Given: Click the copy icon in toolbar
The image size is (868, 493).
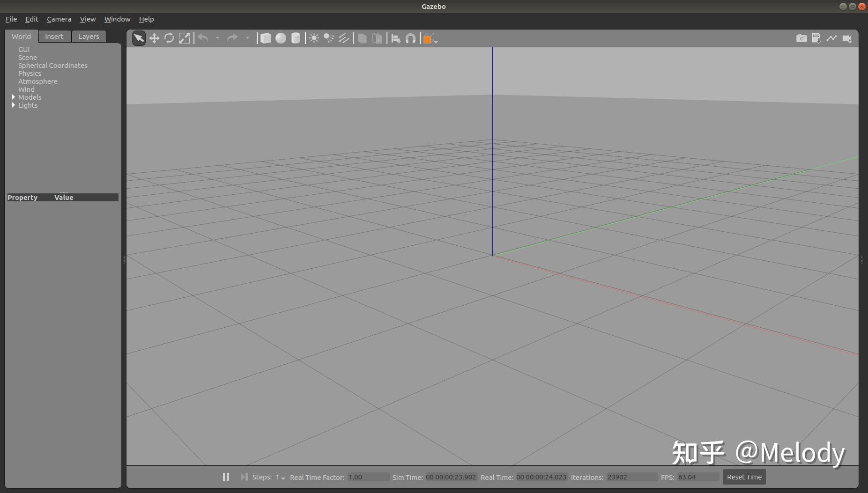Looking at the screenshot, I should tap(362, 38).
